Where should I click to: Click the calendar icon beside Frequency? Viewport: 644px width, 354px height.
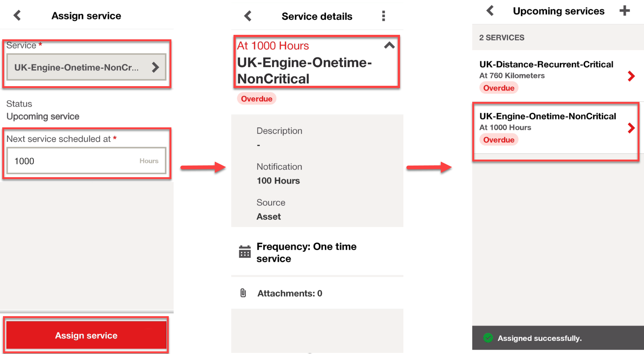pyautogui.click(x=245, y=252)
